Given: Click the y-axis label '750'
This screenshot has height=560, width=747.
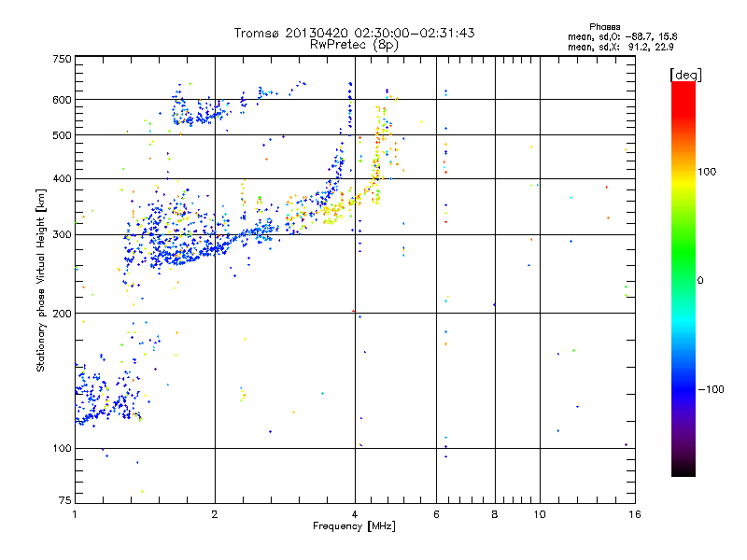Looking at the screenshot, I should click(62, 59).
